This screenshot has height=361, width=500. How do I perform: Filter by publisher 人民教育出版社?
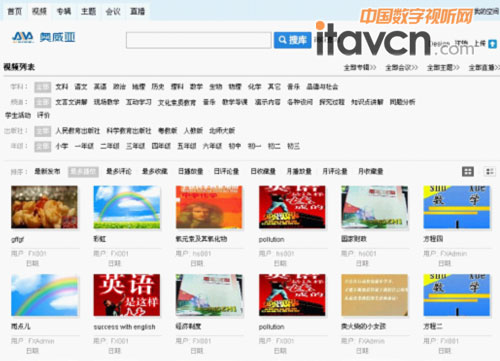[78, 131]
